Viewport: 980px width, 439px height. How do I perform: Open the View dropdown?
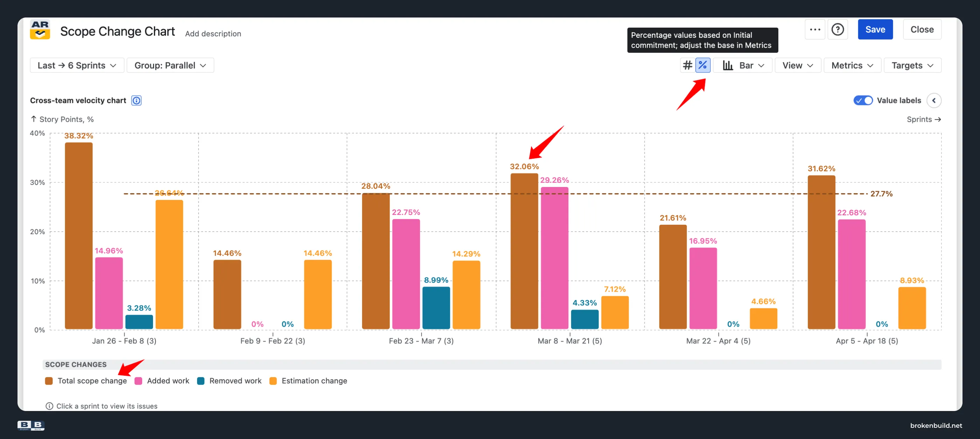[798, 65]
